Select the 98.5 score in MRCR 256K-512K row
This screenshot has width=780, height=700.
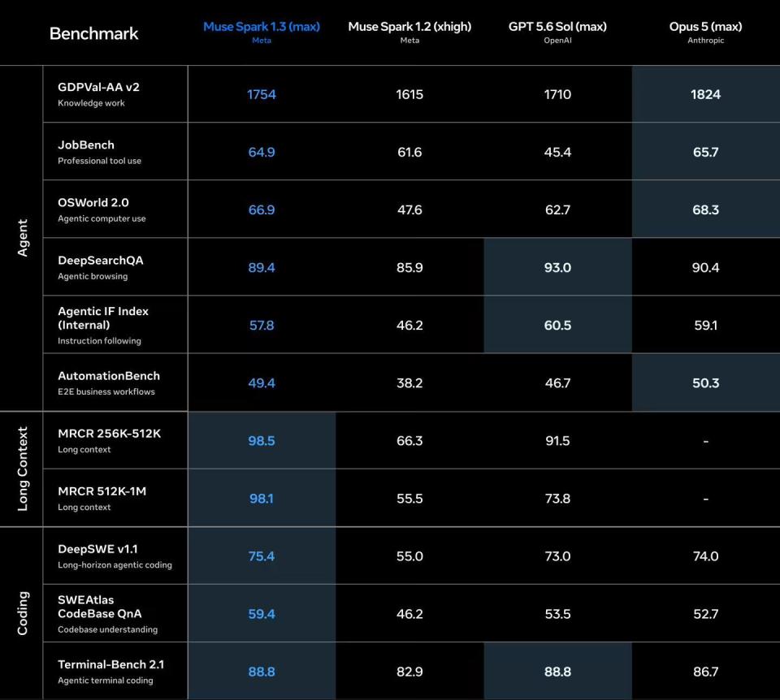(x=262, y=440)
